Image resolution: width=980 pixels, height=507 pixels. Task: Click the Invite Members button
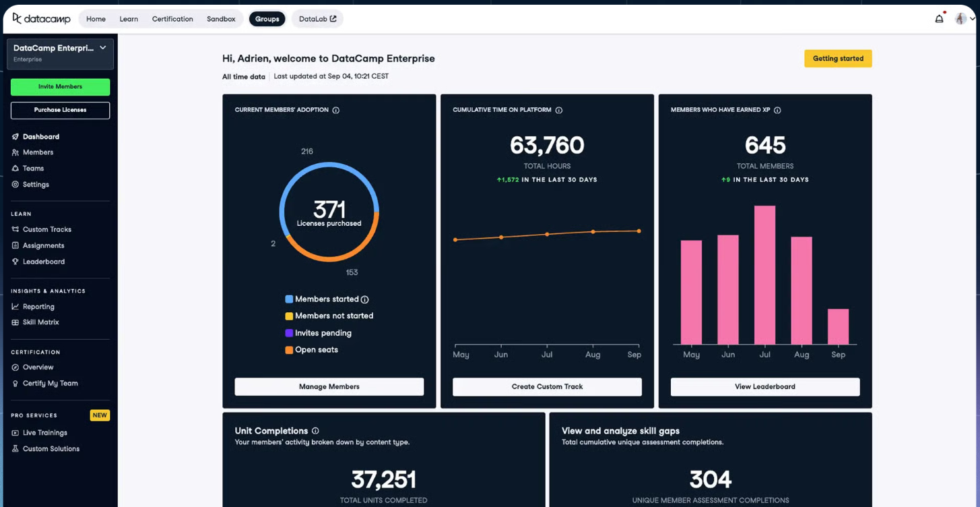coord(59,87)
